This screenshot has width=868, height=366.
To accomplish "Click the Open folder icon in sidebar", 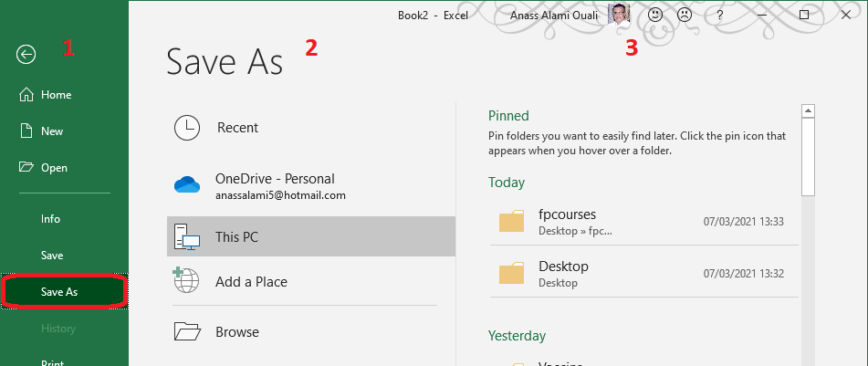I will point(26,167).
